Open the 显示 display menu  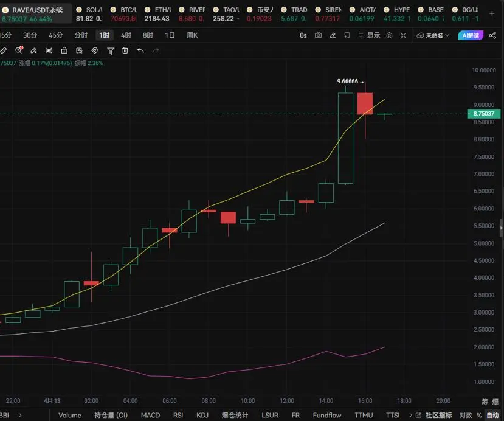370,35
